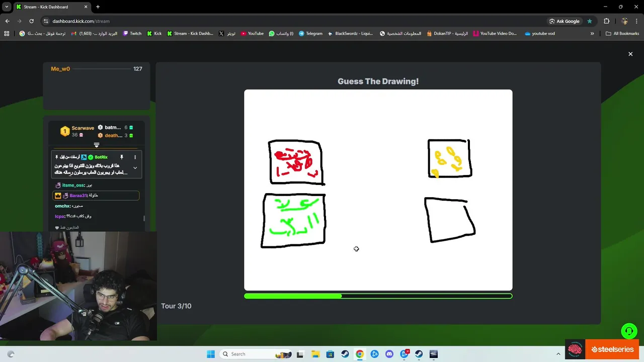The height and width of the screenshot is (362, 644).
Task: Open the tab search dropdown arrow
Action: [7, 7]
